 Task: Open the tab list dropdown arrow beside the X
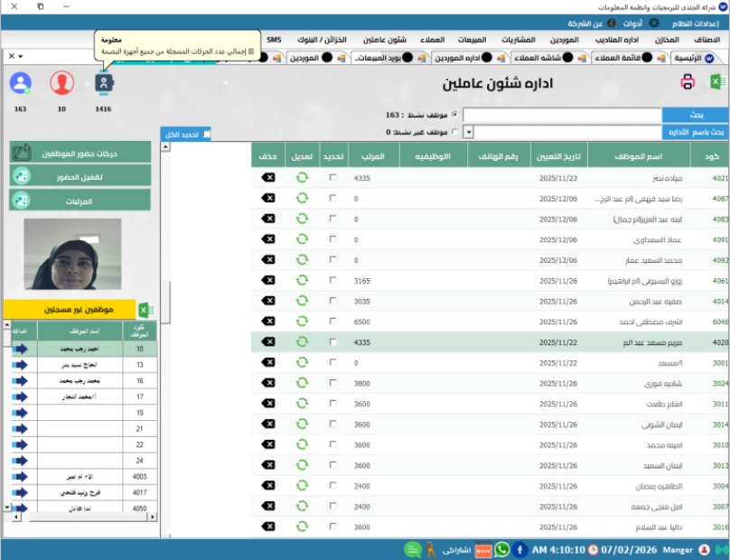pyautogui.click(x=21, y=57)
